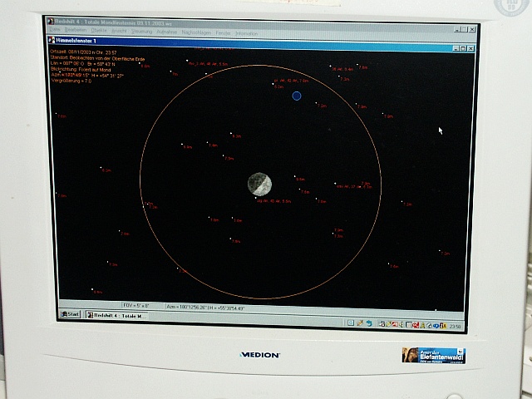Open the Ansicht menu
Image resolution: width=532 pixels, height=399 pixels.
point(119,31)
